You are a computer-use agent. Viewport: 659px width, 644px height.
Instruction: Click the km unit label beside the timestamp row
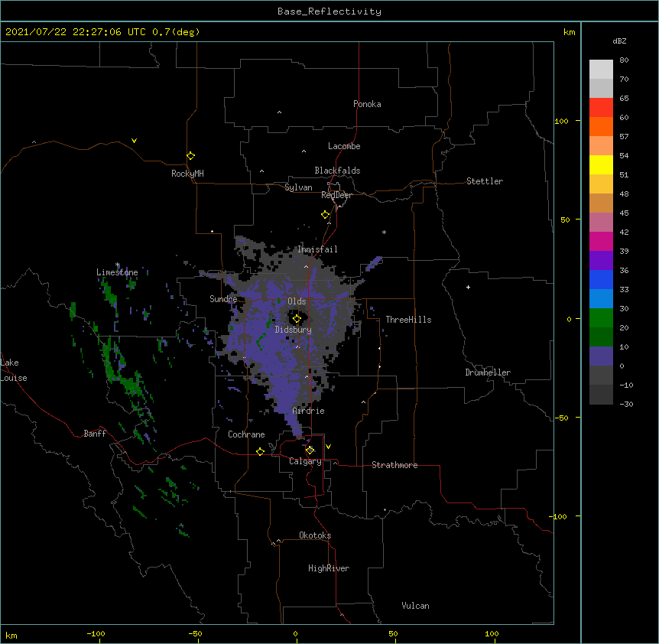569,32
